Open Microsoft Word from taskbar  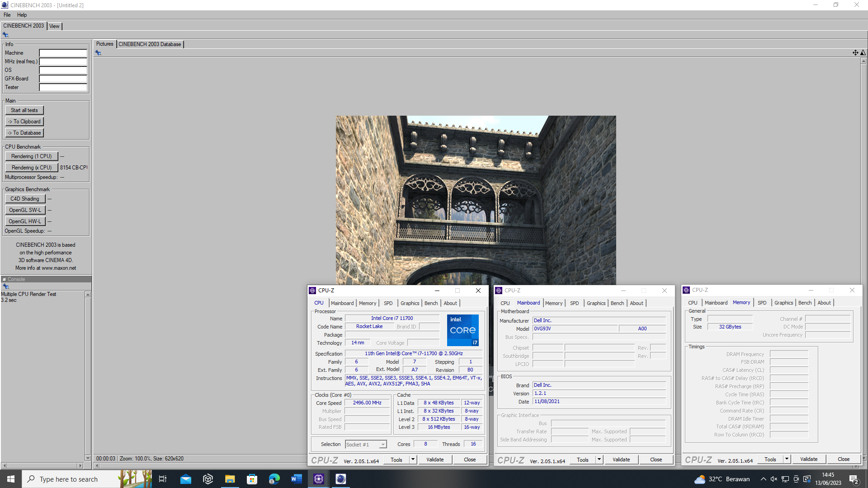[x=296, y=479]
